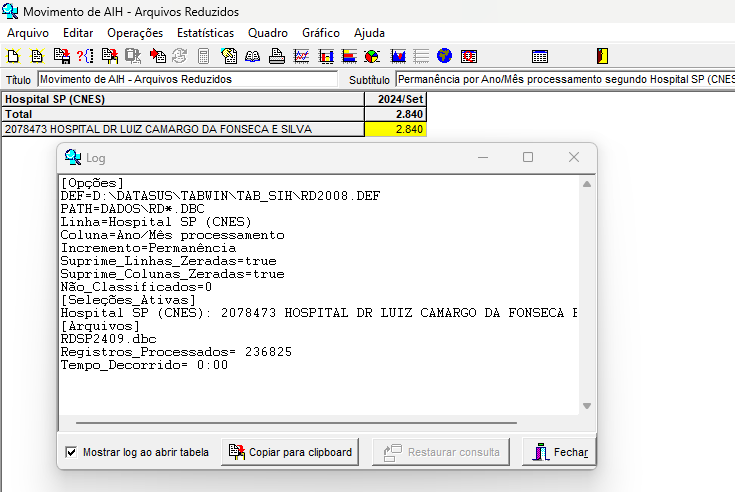Click the Título text field
The width and height of the screenshot is (735, 492).
tap(188, 79)
